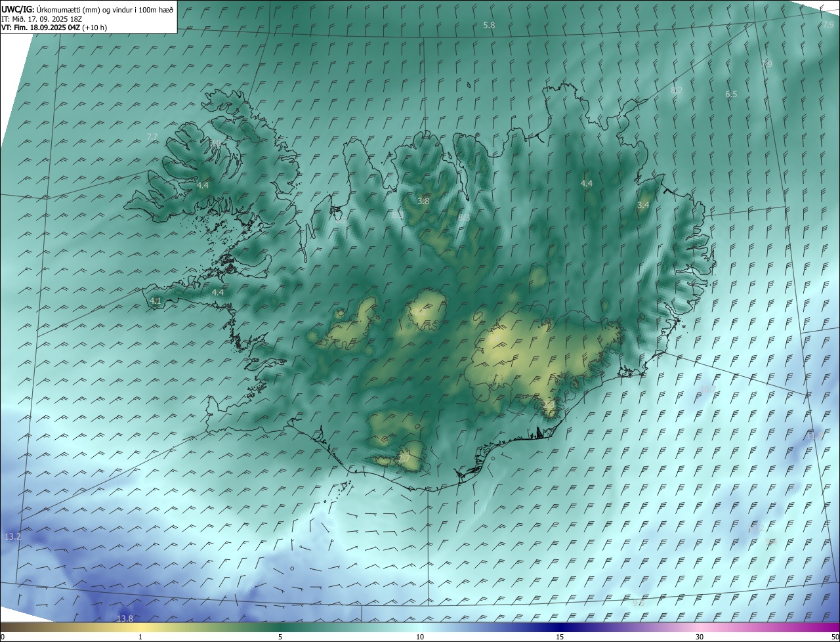Screen dimensions: 840x642
Task: Click the 4.4 value beside the 4.1 label
Action: [218, 292]
